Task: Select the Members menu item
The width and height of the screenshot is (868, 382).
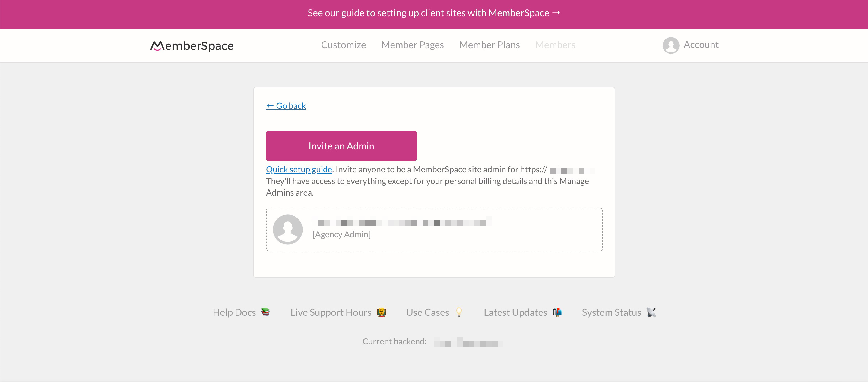Action: point(555,45)
